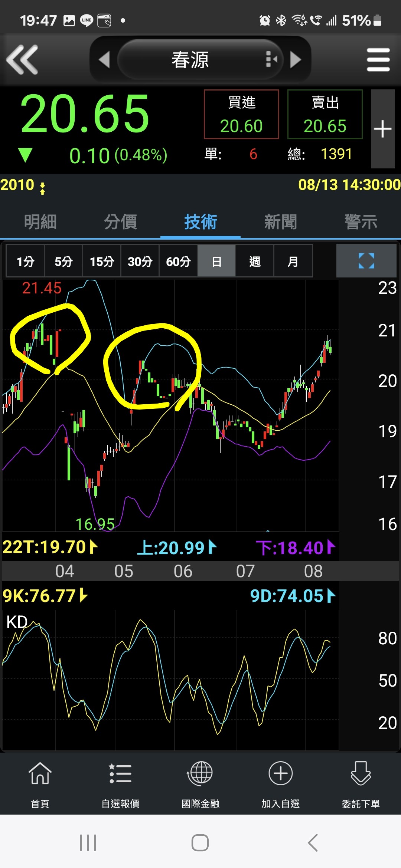Tap the total volume 1391

[336, 154]
